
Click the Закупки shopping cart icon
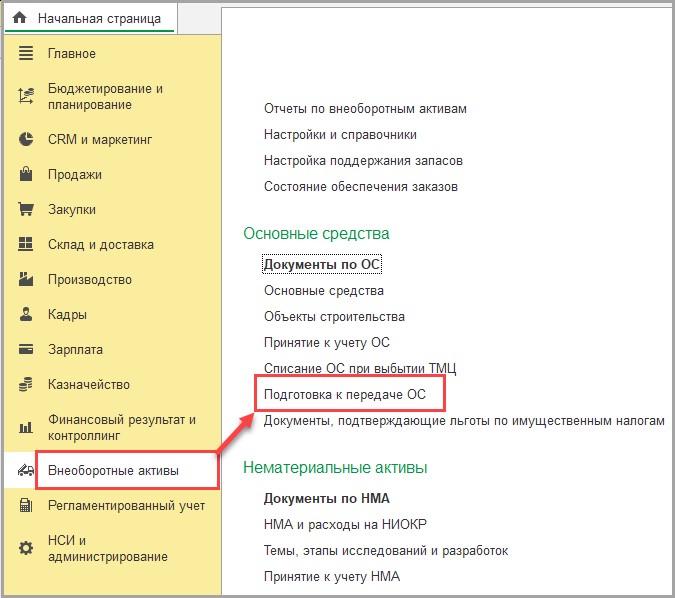[26, 209]
